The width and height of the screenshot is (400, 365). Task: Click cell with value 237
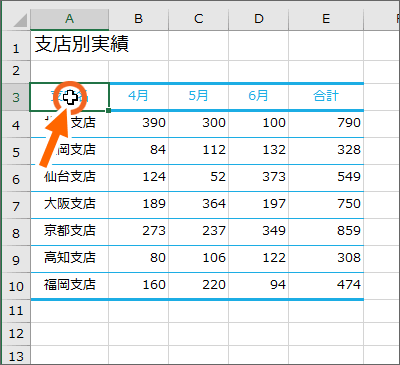click(199, 232)
